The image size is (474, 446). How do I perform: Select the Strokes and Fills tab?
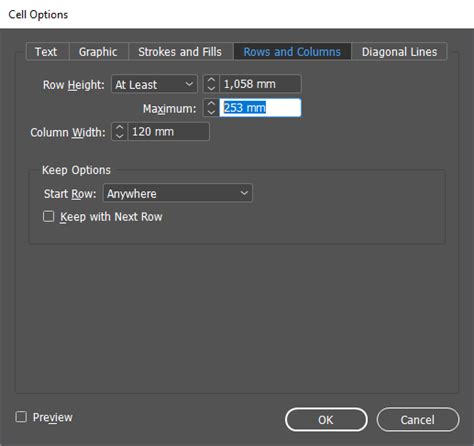[x=180, y=52]
